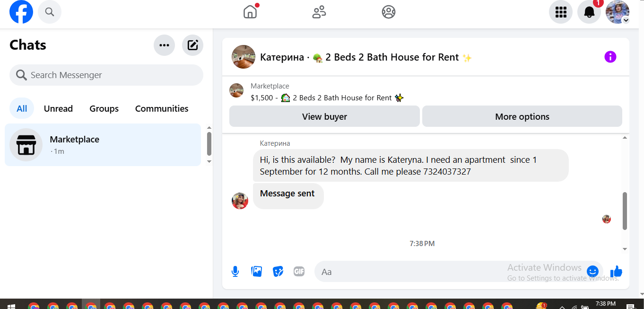Record a voice clip with the microphone
This screenshot has height=309, width=644.
(235, 272)
